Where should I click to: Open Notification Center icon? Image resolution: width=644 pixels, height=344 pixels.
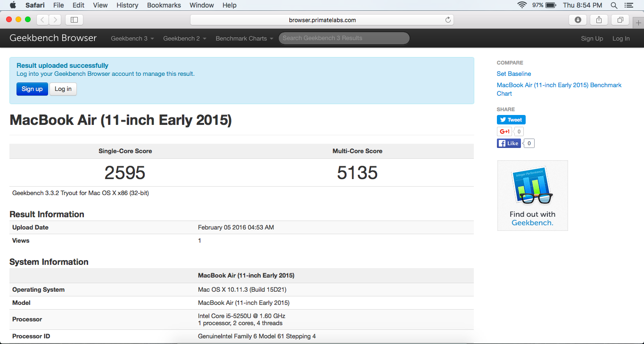[x=628, y=5]
